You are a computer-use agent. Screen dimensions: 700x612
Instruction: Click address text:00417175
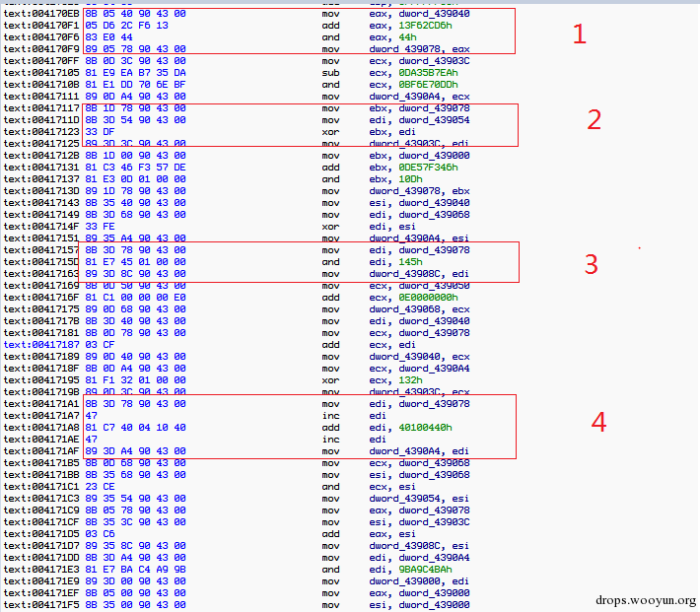41,309
